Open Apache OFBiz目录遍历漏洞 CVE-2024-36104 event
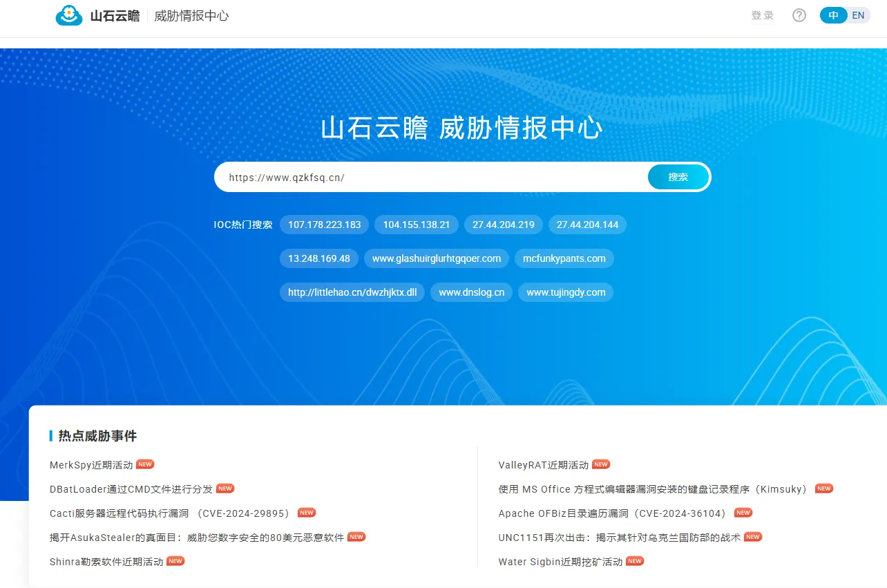 (614, 513)
